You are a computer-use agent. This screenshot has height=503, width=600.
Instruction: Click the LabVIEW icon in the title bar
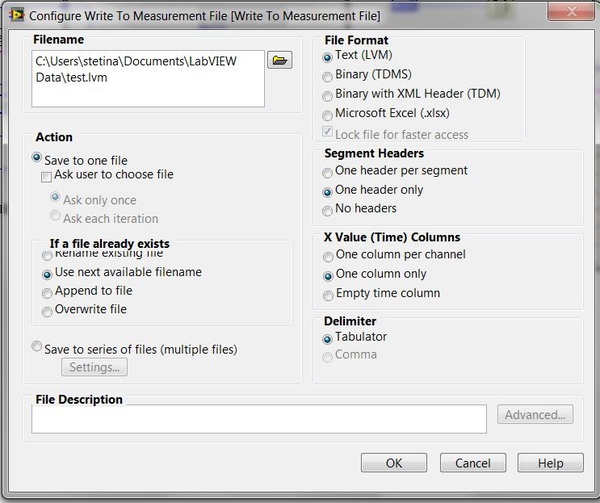pos(16,15)
